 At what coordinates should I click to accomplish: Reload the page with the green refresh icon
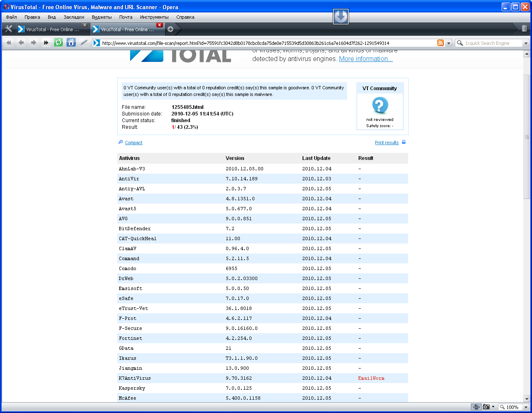tap(59, 42)
